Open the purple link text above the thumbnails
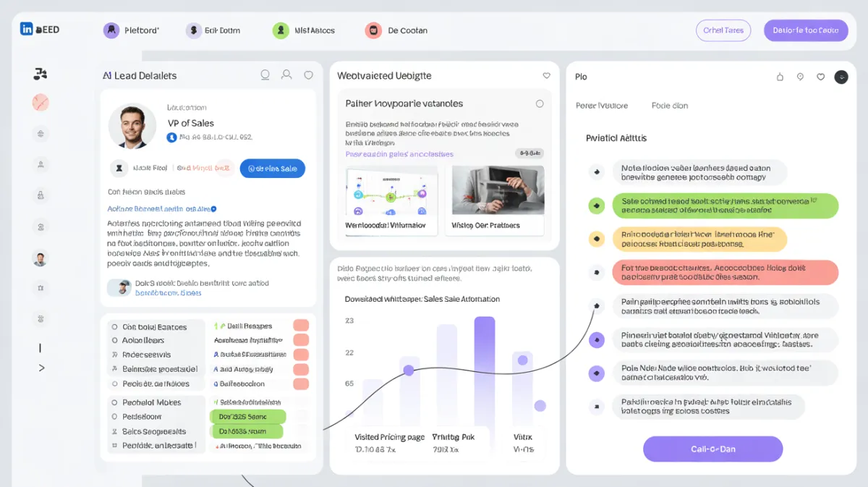Image resolution: width=868 pixels, height=487 pixels. (399, 154)
